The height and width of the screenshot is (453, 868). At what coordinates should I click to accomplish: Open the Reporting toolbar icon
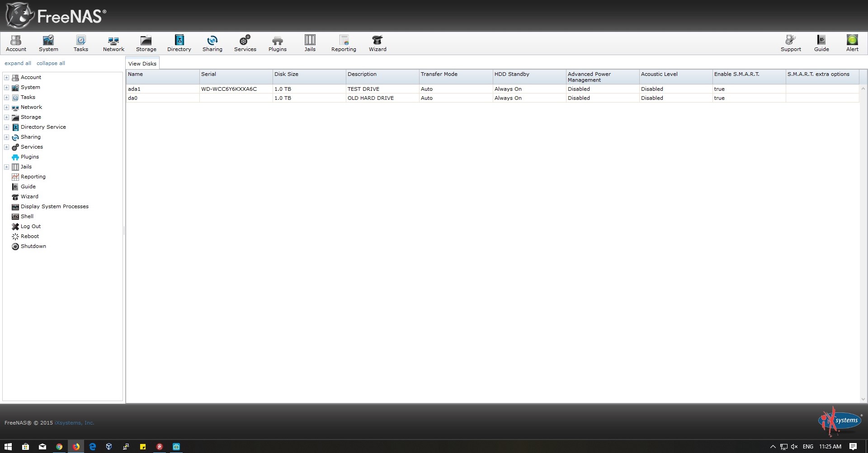344,43
